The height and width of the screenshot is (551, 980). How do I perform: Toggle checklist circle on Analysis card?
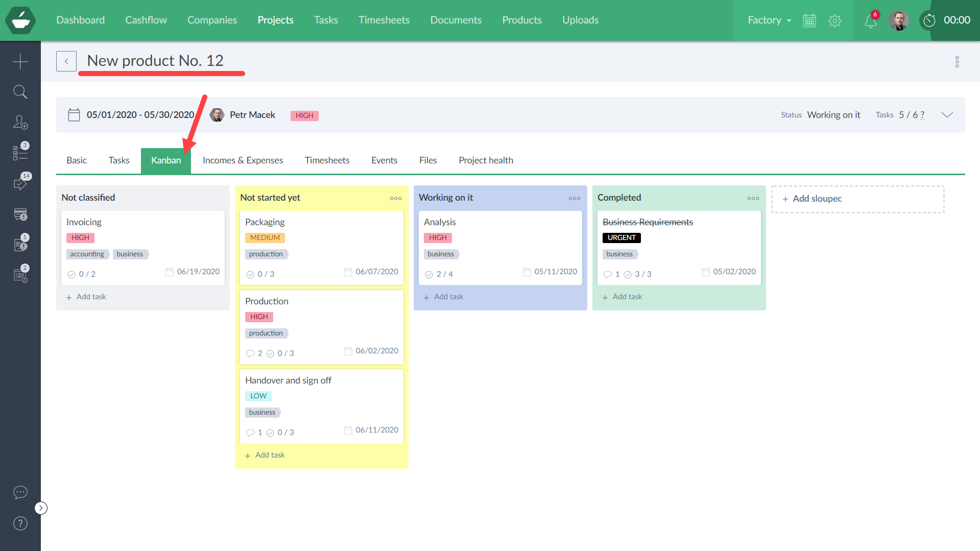click(429, 275)
